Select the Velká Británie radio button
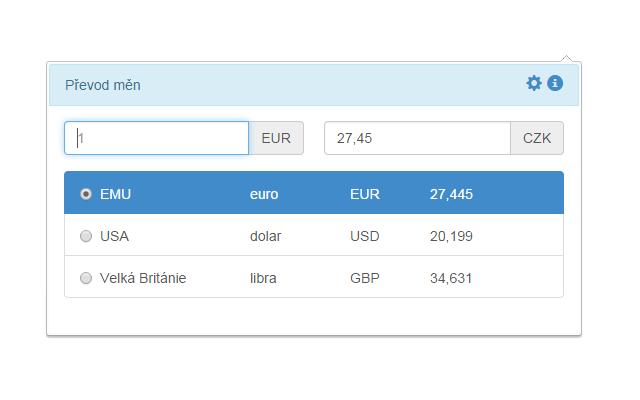 [86, 278]
